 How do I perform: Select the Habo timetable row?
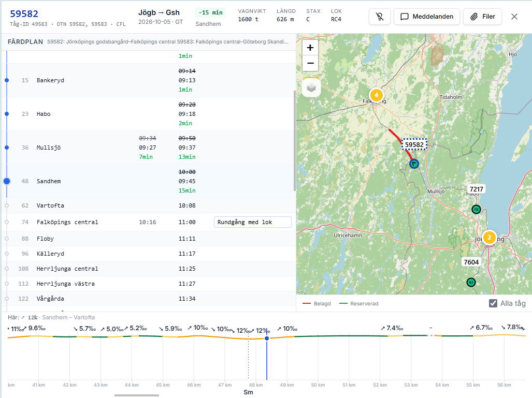(x=149, y=114)
